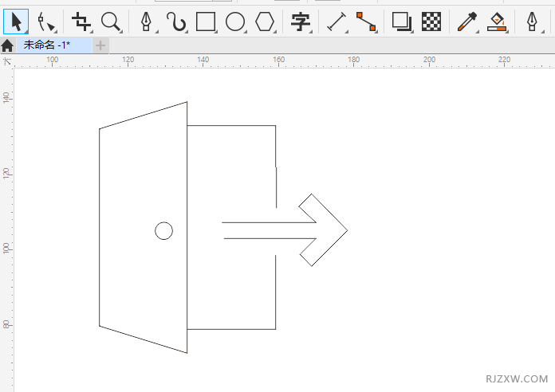
Task: Activate the Transparency checkerboard tool
Action: point(431,22)
